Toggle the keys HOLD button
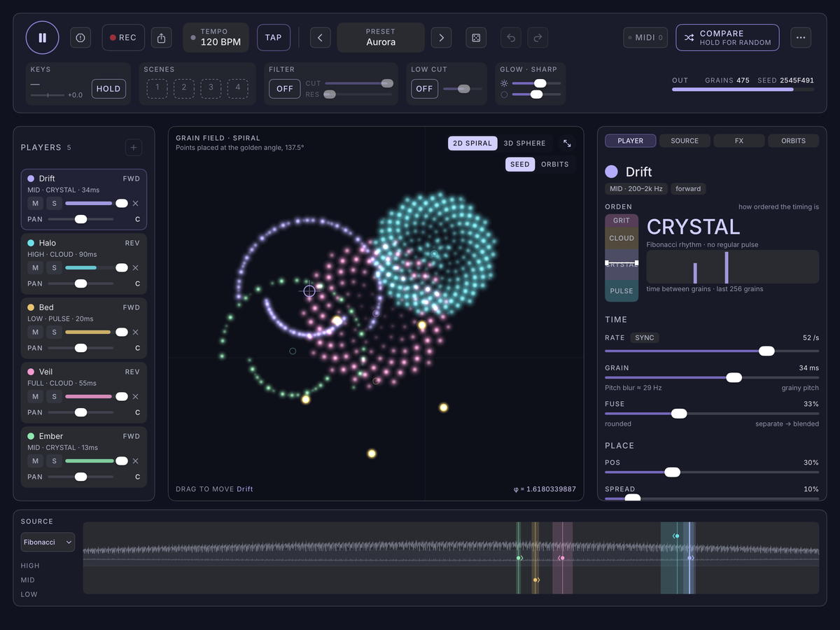The height and width of the screenshot is (630, 840). point(108,89)
